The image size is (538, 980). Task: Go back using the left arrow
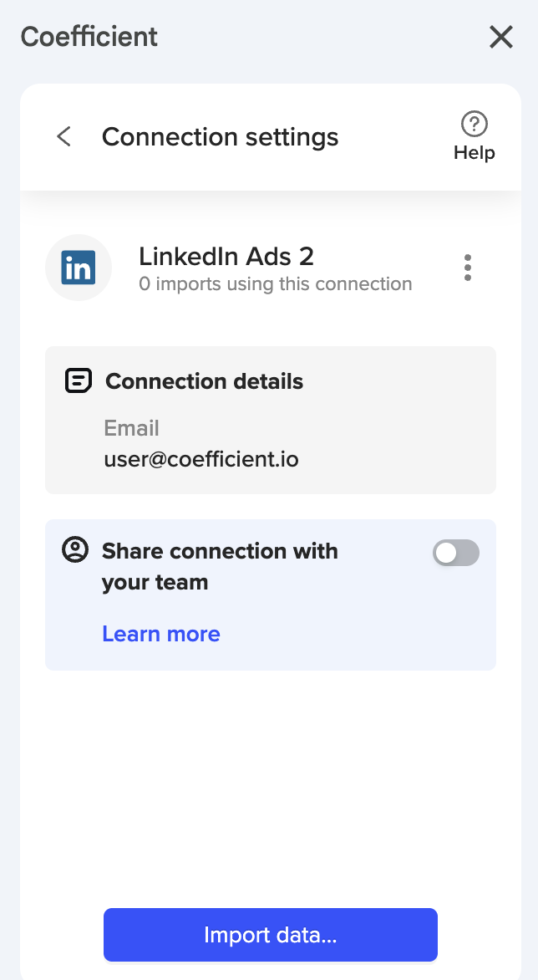coord(63,136)
